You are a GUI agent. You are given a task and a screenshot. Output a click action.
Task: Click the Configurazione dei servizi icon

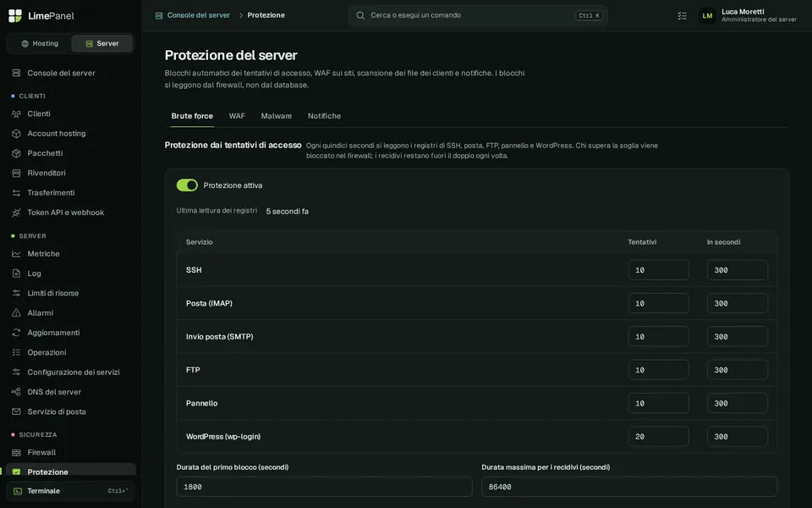[16, 372]
